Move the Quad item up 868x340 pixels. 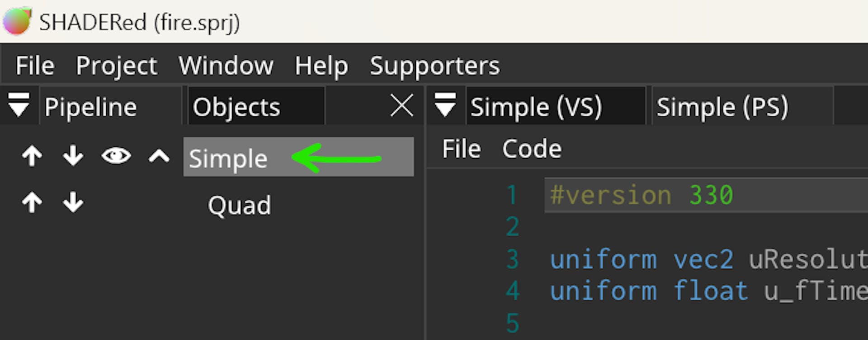(32, 202)
